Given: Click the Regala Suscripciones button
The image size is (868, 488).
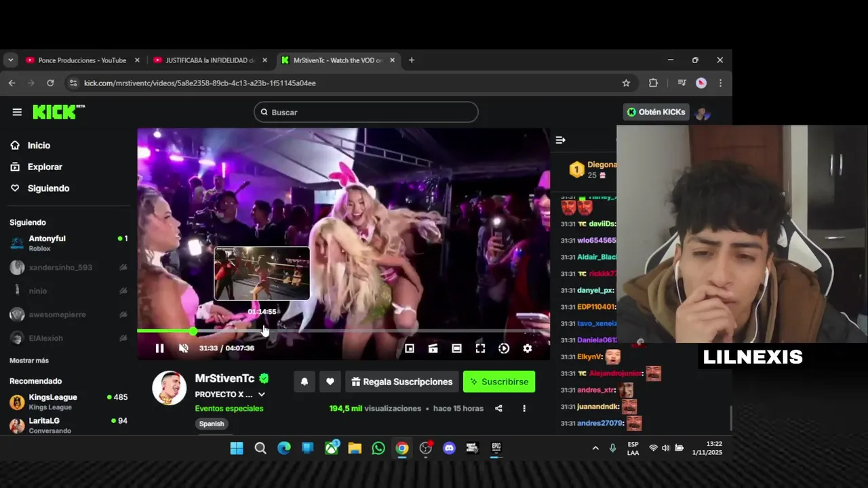Looking at the screenshot, I should pos(402,382).
